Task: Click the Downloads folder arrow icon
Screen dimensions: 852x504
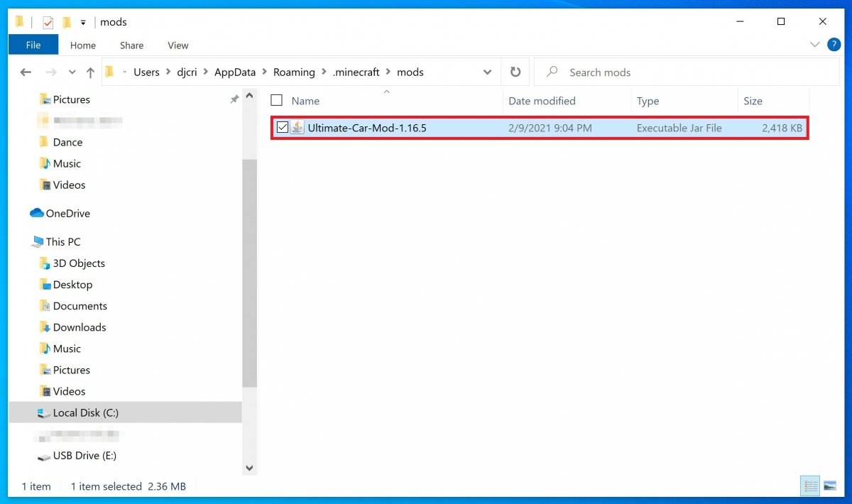Action: point(45,327)
